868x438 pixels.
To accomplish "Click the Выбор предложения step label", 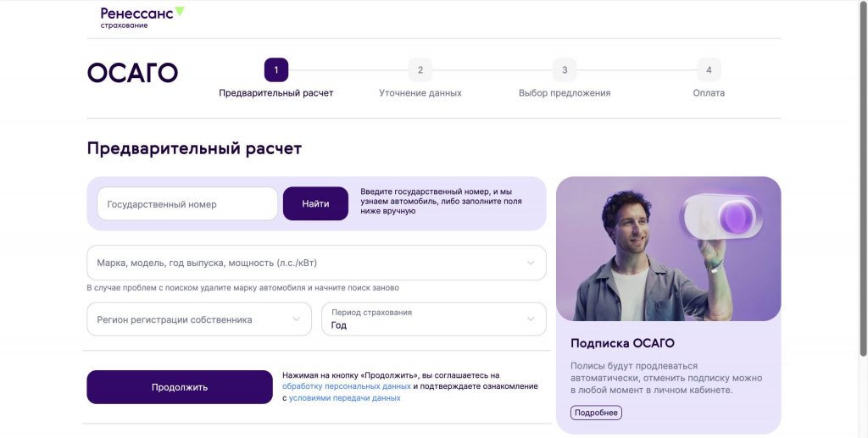I will 565,93.
